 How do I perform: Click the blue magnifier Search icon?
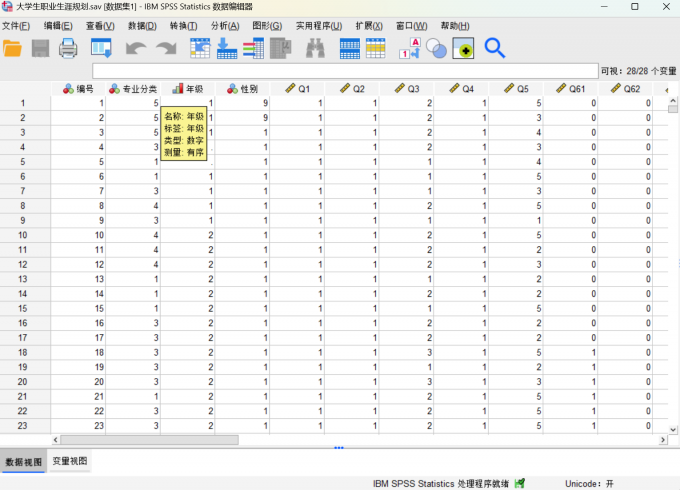click(494, 47)
